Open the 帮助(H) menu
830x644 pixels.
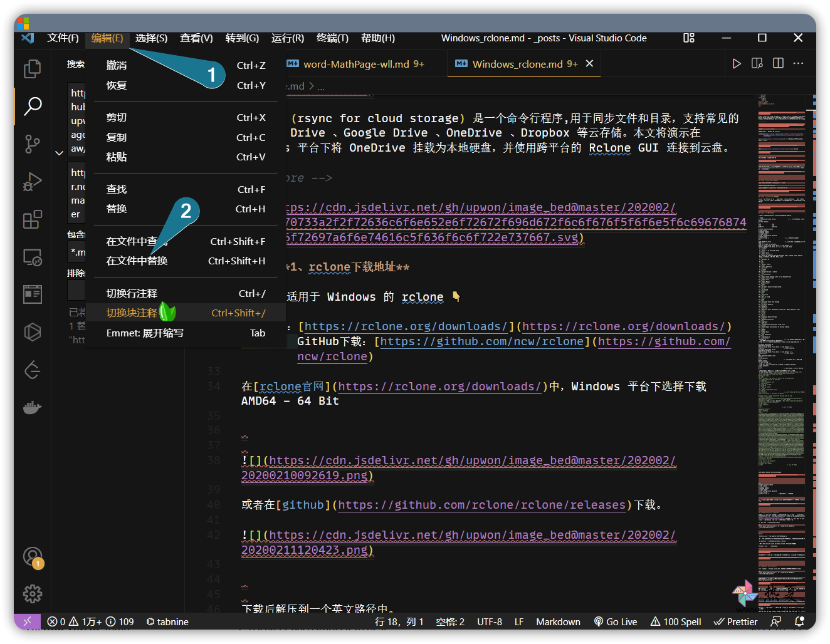coord(378,38)
